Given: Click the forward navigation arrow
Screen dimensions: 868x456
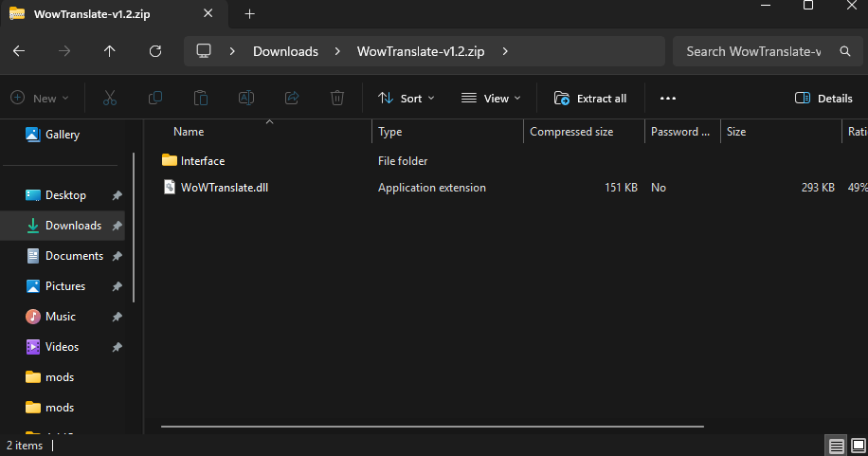Looking at the screenshot, I should 64,51.
